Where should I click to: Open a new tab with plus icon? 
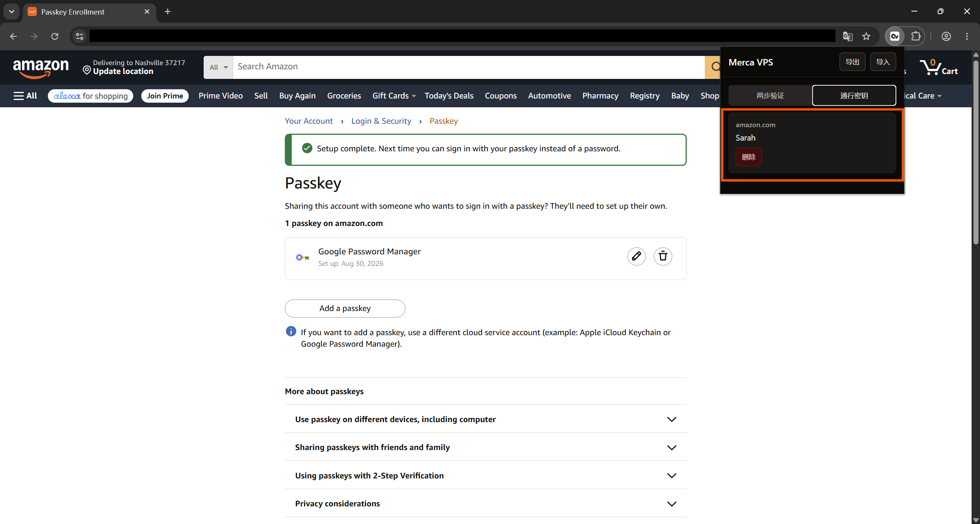168,11
